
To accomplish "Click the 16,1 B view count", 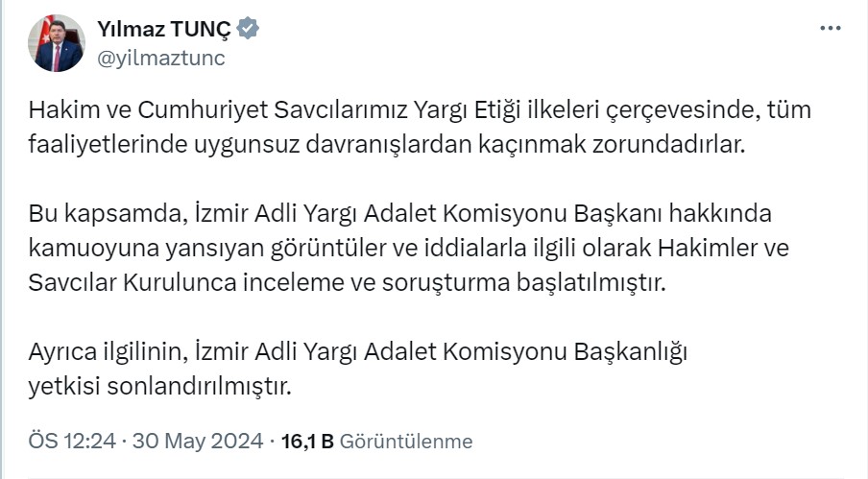I will point(307,441).
